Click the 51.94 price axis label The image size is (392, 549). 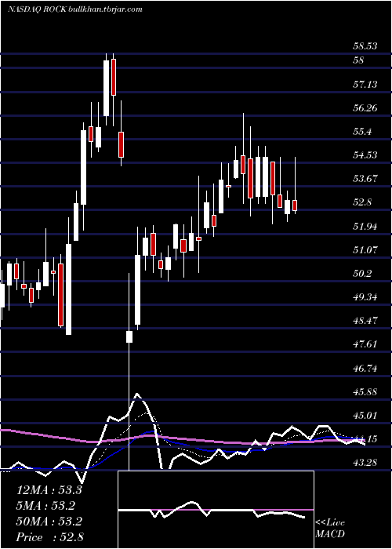(365, 226)
